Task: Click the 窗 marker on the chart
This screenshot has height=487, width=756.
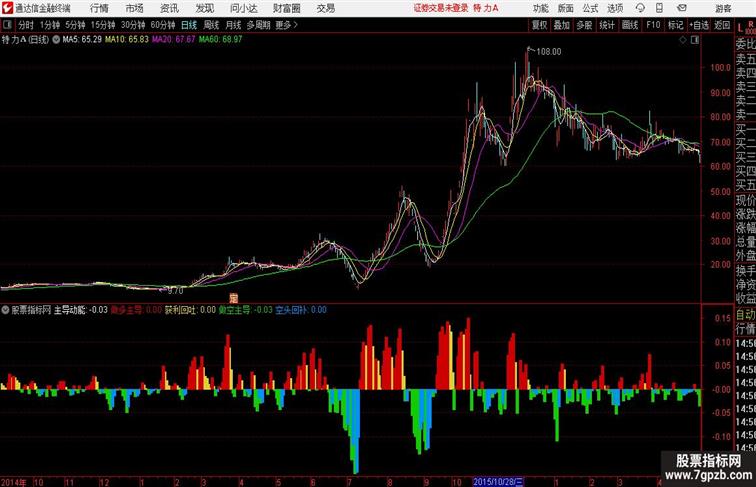Action: tap(233, 298)
